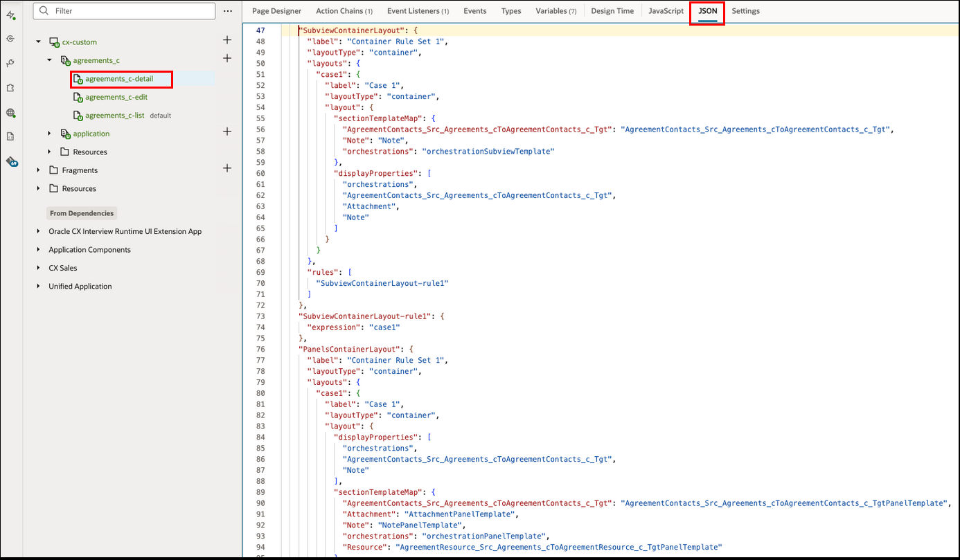Image resolution: width=960 pixels, height=560 pixels.
Task: Open the overflow menu beside the Filter box
Action: click(228, 11)
